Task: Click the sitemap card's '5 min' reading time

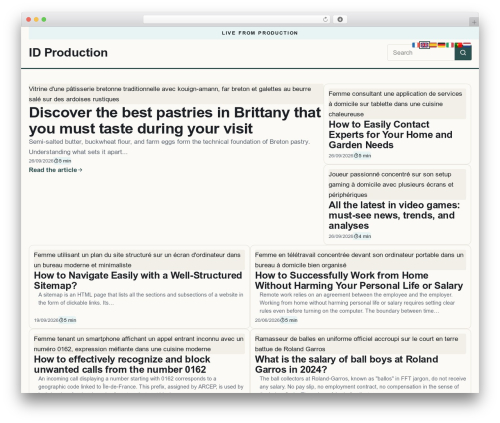Action: (x=68, y=320)
